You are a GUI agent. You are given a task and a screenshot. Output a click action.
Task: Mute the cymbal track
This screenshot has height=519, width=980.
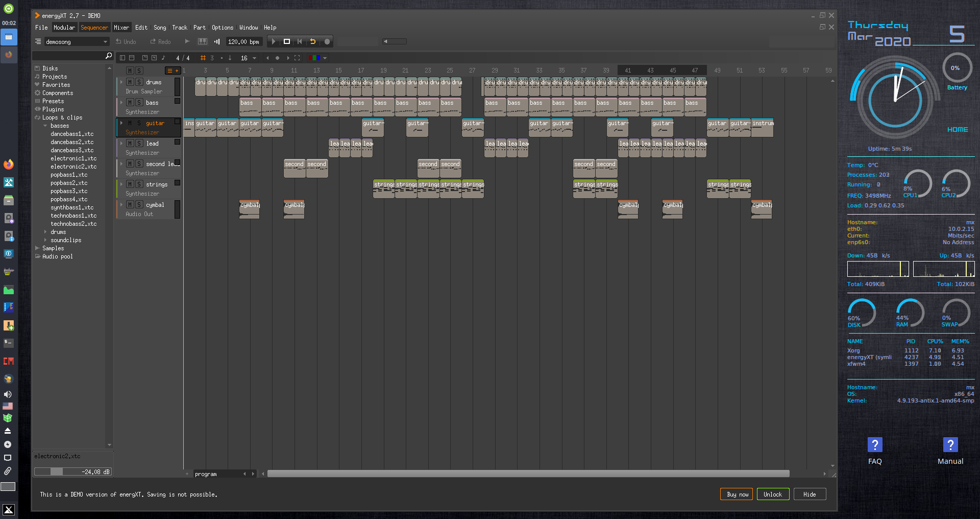coord(130,205)
